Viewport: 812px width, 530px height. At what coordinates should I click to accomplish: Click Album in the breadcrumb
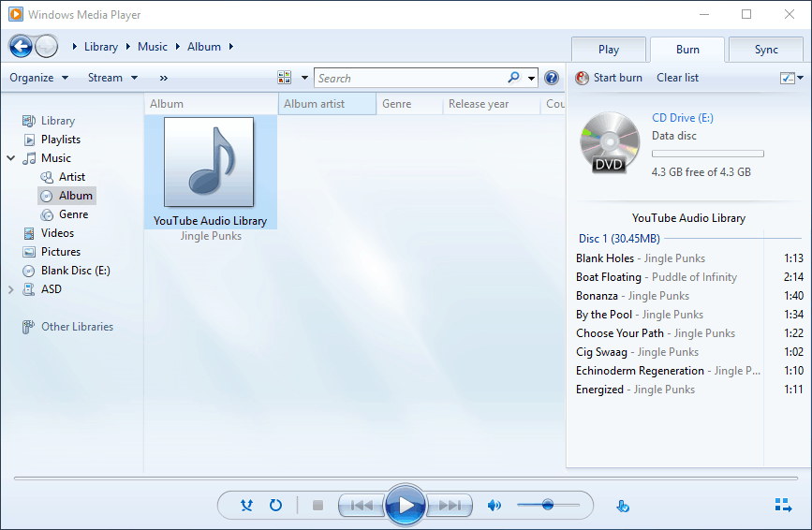tap(204, 47)
